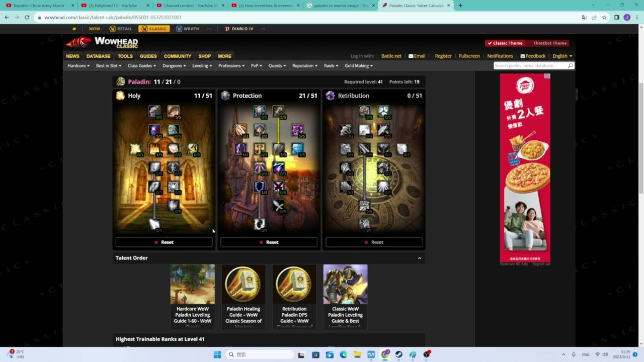Click the Divine Intellect 5/5 talent icon

[x=173, y=111]
